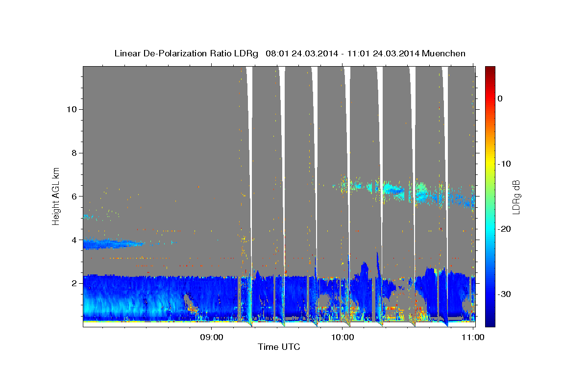Click the height axis label '2'
Viewport: 588px width, 392px height.
click(73, 283)
